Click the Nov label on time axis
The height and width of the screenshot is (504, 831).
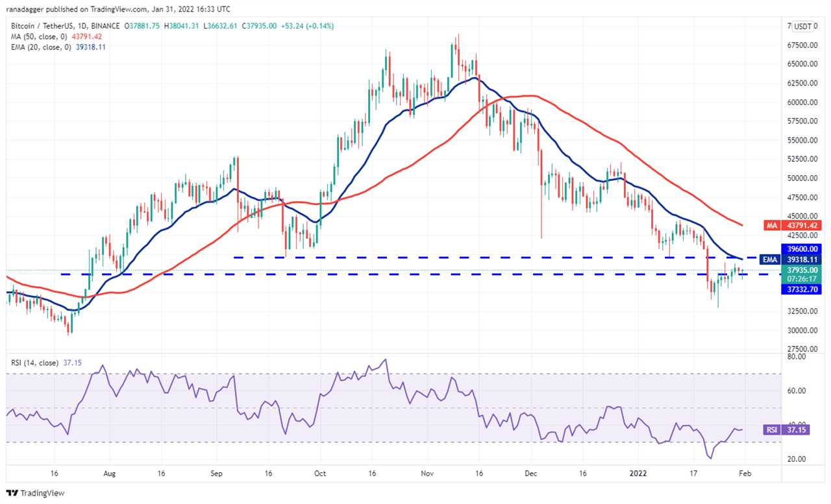point(427,474)
